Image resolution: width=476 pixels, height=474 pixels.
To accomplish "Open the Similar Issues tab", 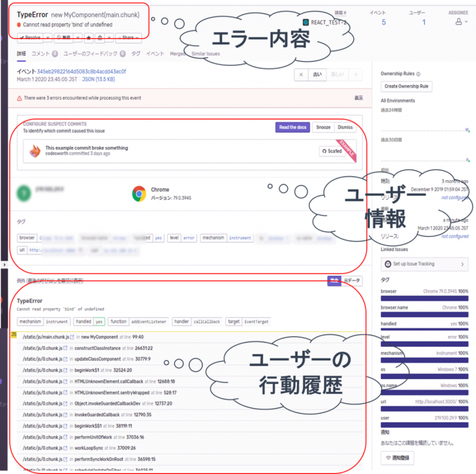I will pyautogui.click(x=205, y=54).
